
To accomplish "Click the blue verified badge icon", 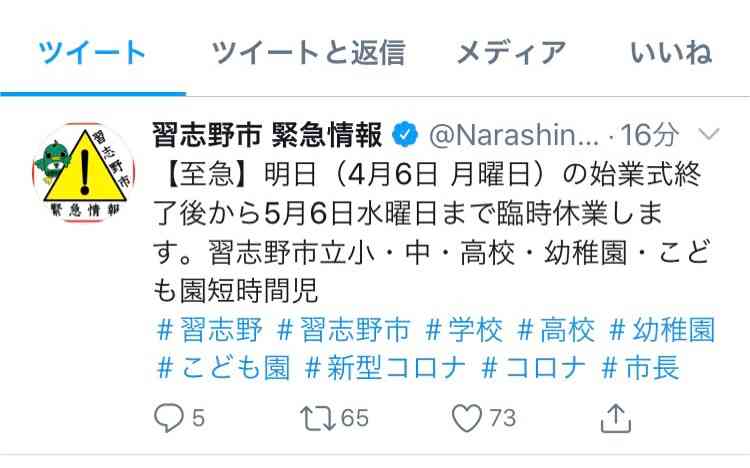I will click(405, 134).
